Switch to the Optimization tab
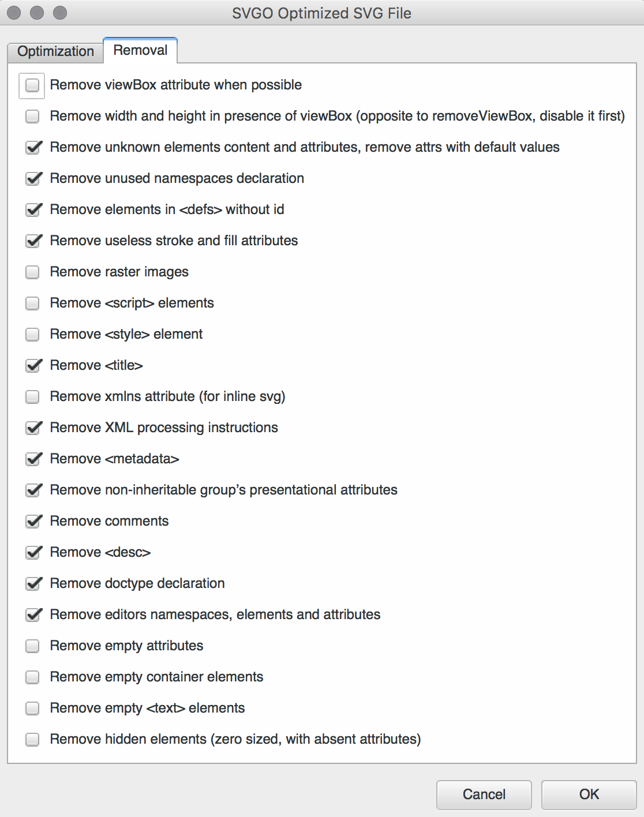 [55, 51]
